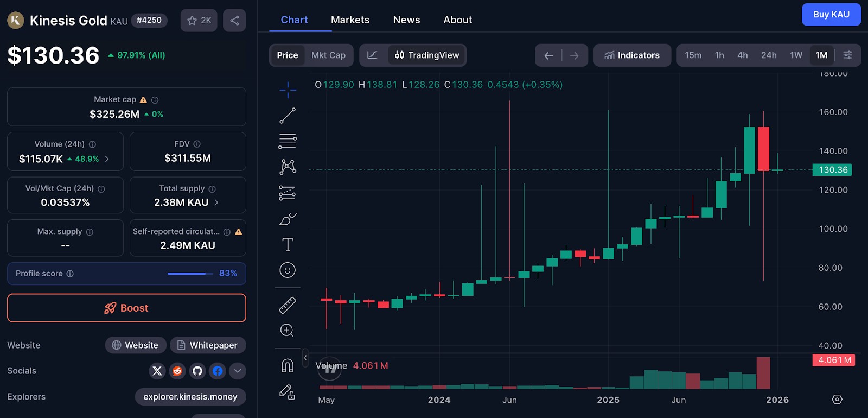868x418 pixels.
Task: Open chart display options sliders icon
Action: point(847,55)
